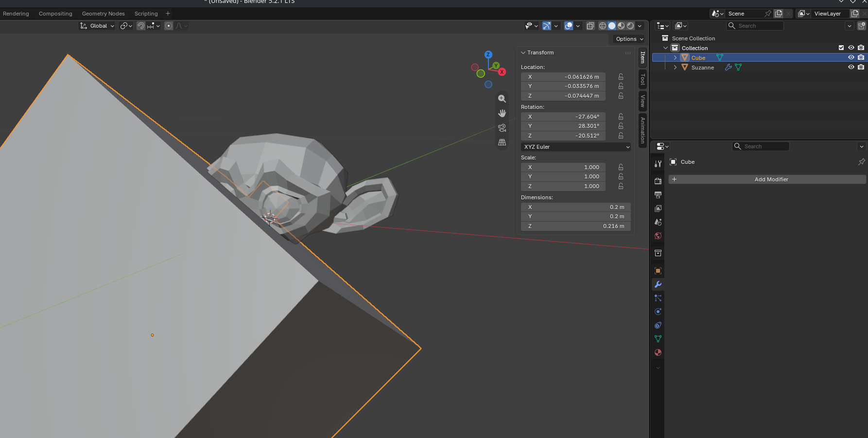Hide Cube in viewport using eye icon
The height and width of the screenshot is (438, 868).
click(851, 57)
